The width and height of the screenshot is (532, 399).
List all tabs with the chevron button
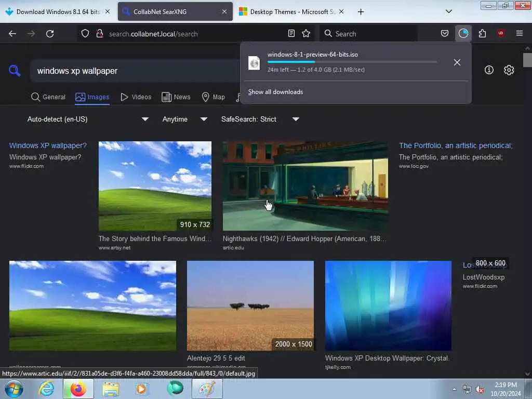(448, 11)
